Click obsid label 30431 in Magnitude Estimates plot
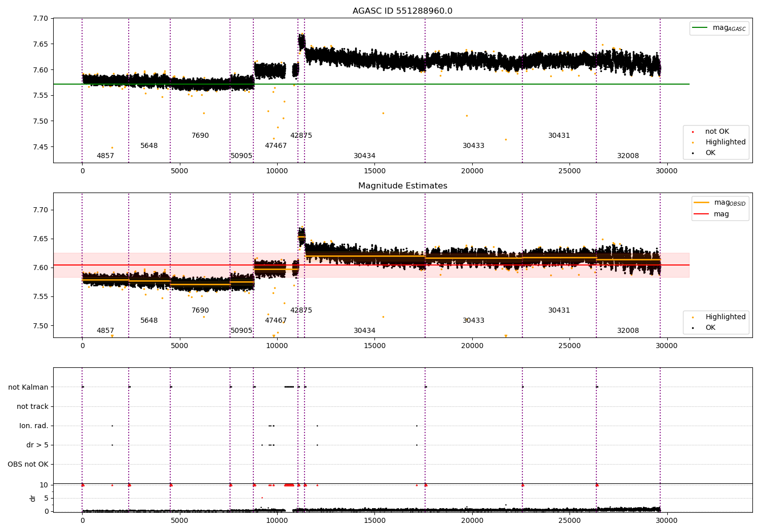The height and width of the screenshot is (532, 760). 559,311
